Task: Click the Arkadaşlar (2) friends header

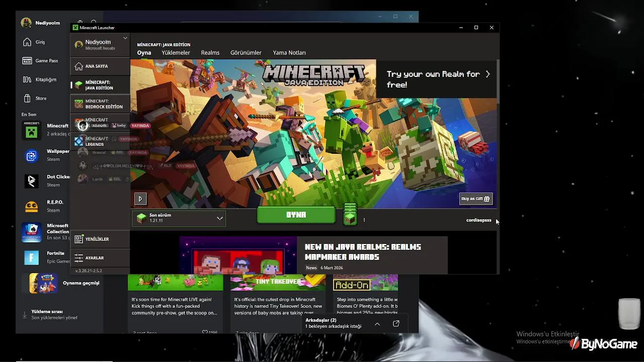Action: click(321, 320)
